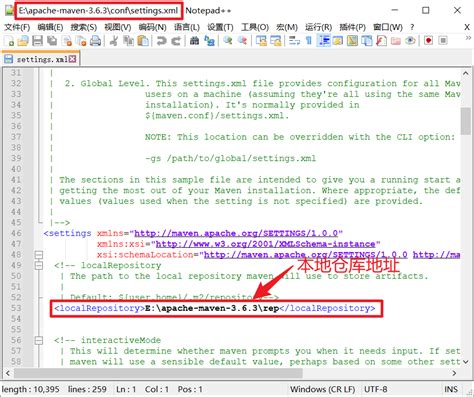The height and width of the screenshot is (397, 474).
Task: Toggle Show all characters pilcrow button
Action: click(309, 41)
